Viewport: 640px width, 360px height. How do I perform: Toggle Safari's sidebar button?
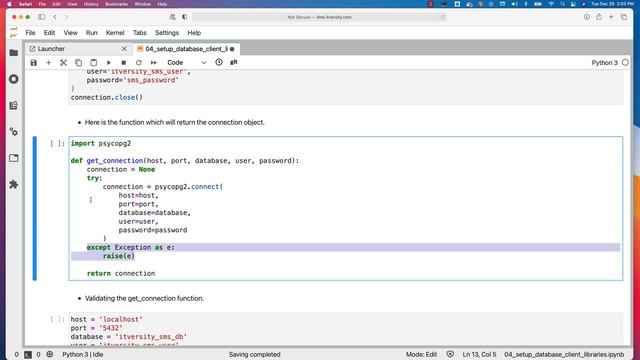(41, 17)
